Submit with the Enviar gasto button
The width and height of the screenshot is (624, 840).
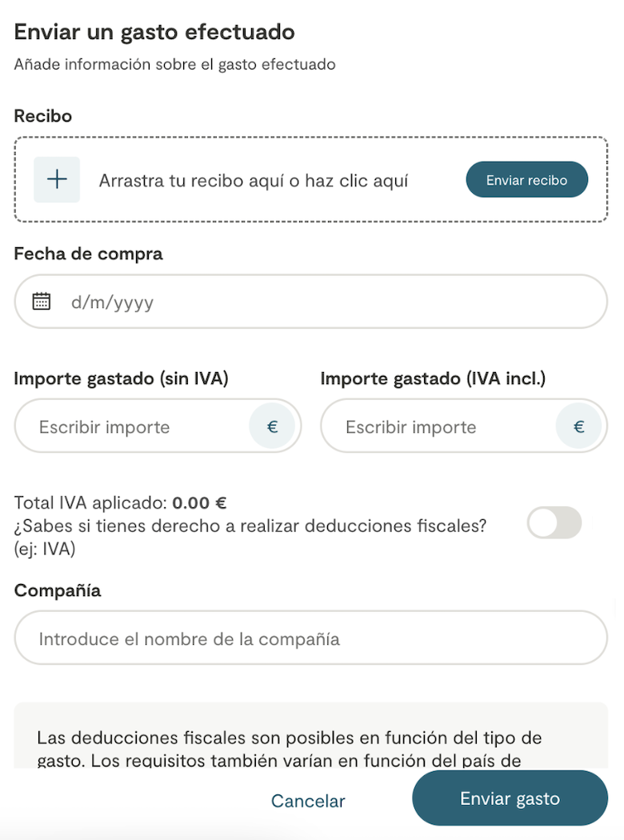[510, 798]
